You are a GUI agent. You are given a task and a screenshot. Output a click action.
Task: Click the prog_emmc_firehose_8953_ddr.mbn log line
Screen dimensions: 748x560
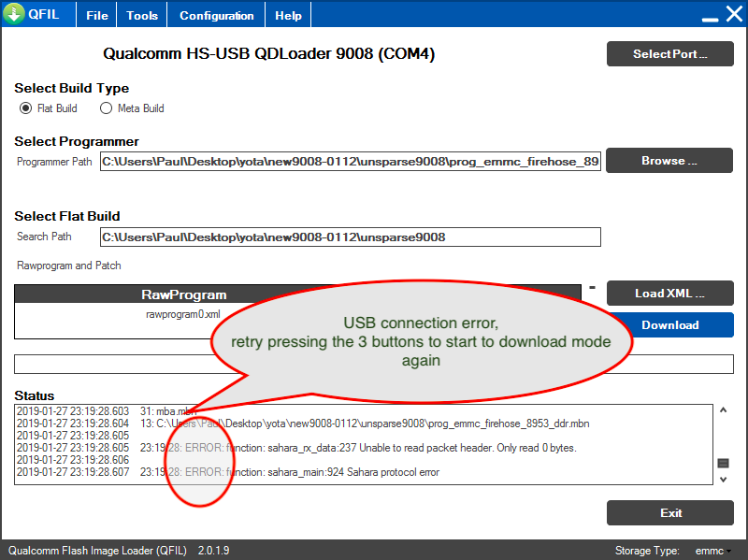(303, 424)
